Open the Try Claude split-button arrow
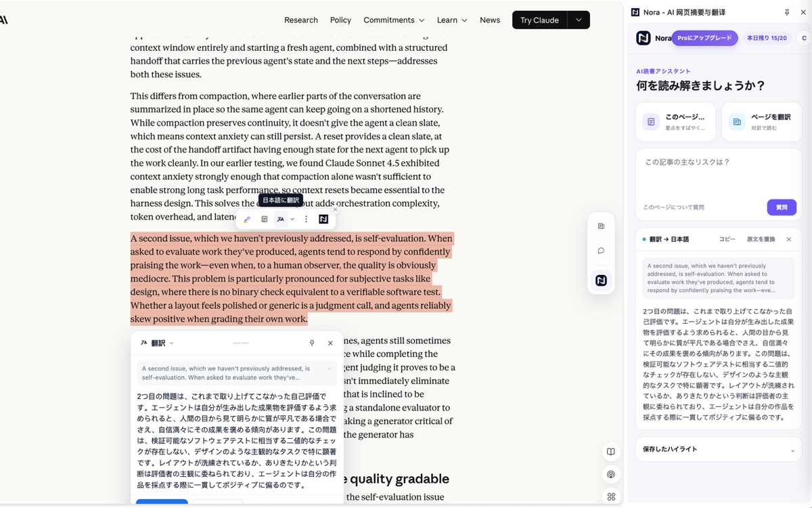This screenshot has width=812, height=508. [579, 20]
